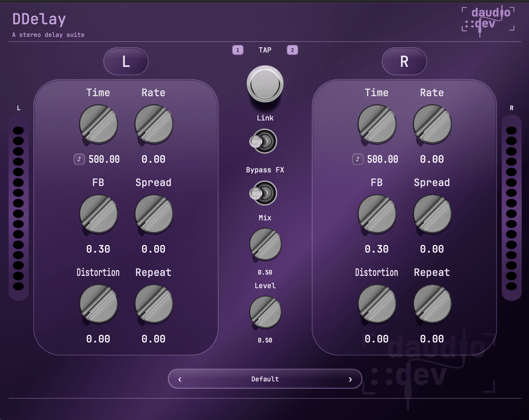Click the right R level meter
The width and height of the screenshot is (529, 420).
point(511,208)
